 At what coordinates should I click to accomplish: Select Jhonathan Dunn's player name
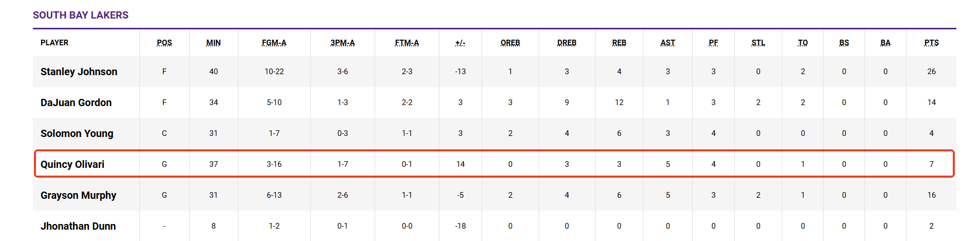point(78,226)
